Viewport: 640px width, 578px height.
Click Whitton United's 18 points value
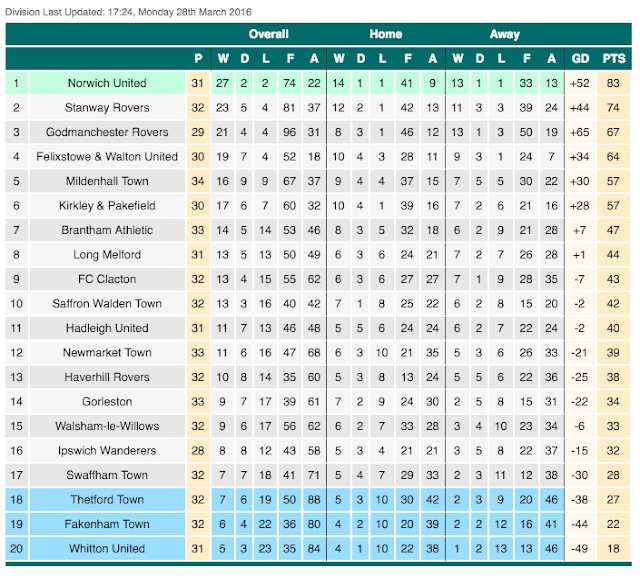(x=613, y=549)
